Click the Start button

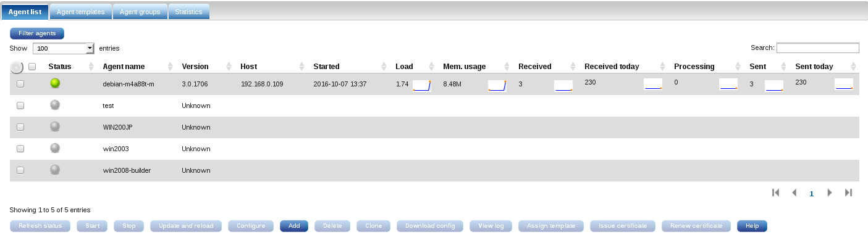[x=93, y=226]
